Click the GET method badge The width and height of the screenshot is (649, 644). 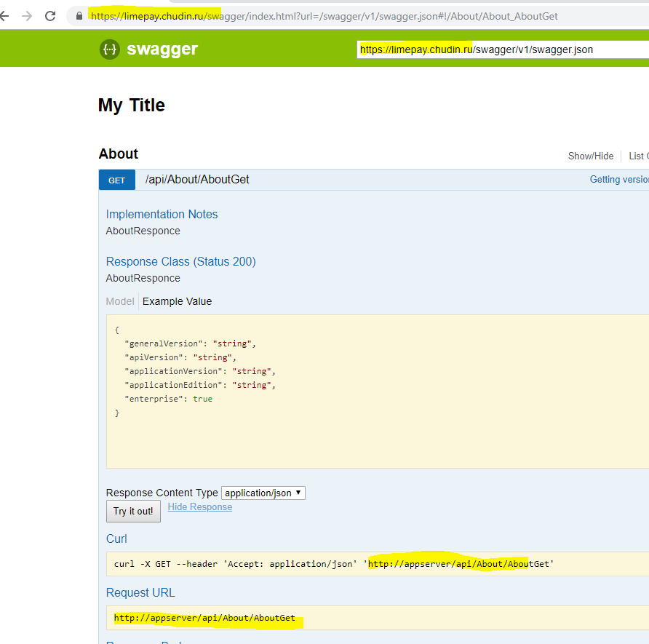[x=117, y=179]
